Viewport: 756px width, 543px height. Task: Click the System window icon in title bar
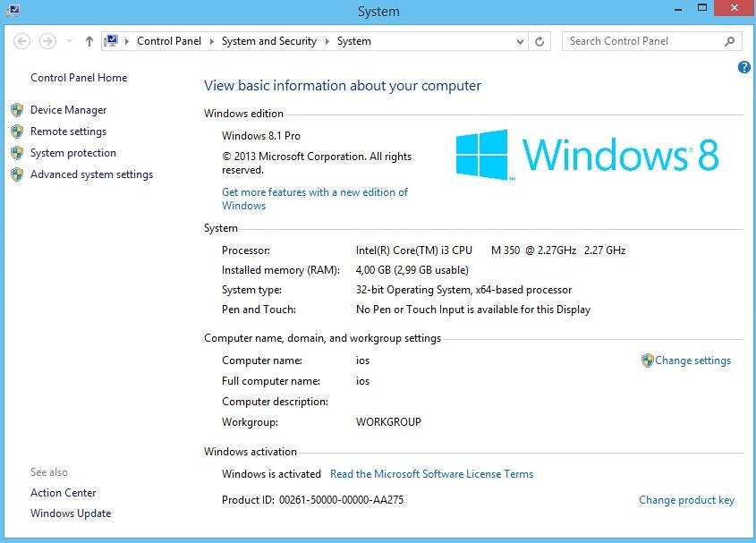click(x=14, y=10)
